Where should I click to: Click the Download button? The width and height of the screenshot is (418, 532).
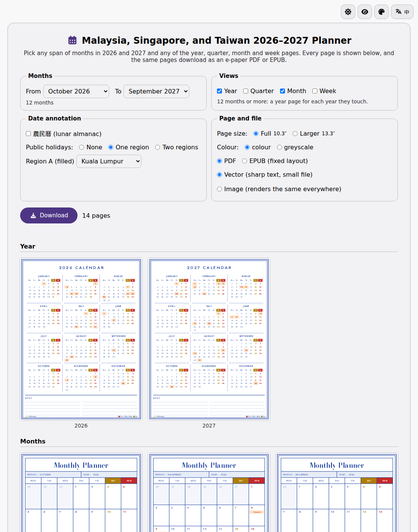(49, 215)
